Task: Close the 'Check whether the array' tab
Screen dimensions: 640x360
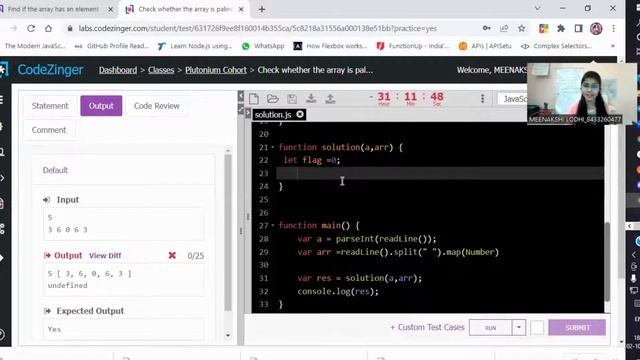Action: pyautogui.click(x=241, y=9)
